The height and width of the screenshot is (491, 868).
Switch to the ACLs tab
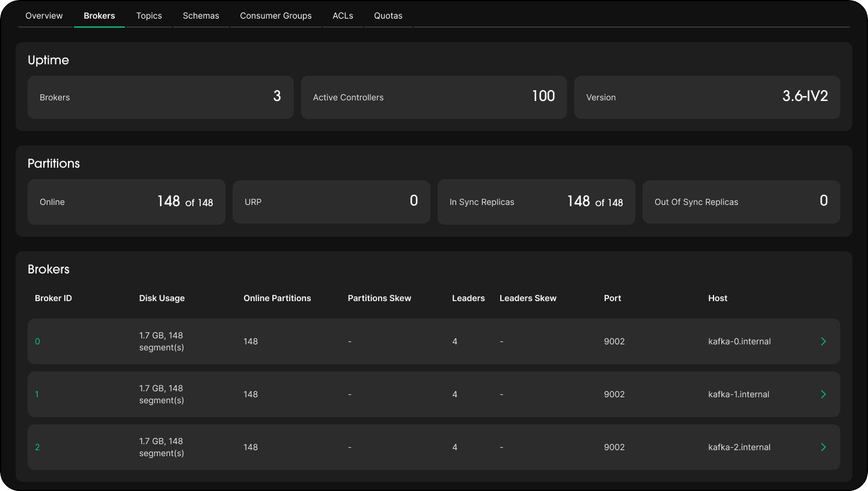tap(343, 16)
